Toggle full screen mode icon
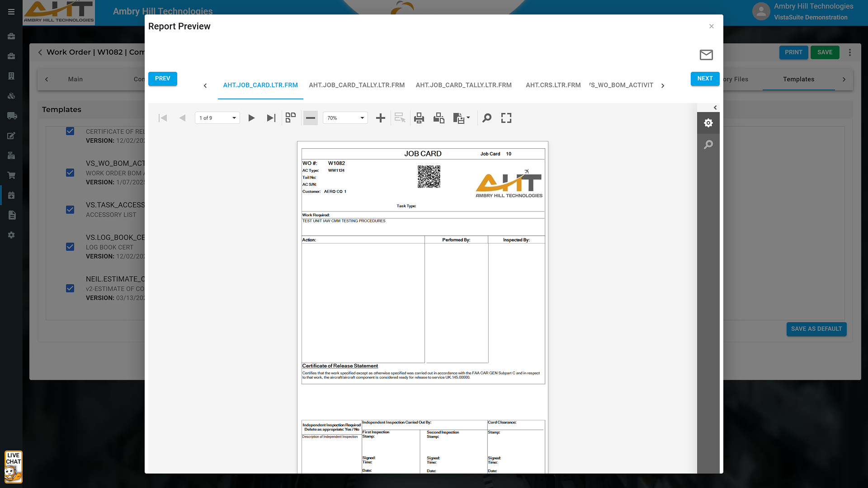The height and width of the screenshot is (488, 868). click(x=506, y=118)
